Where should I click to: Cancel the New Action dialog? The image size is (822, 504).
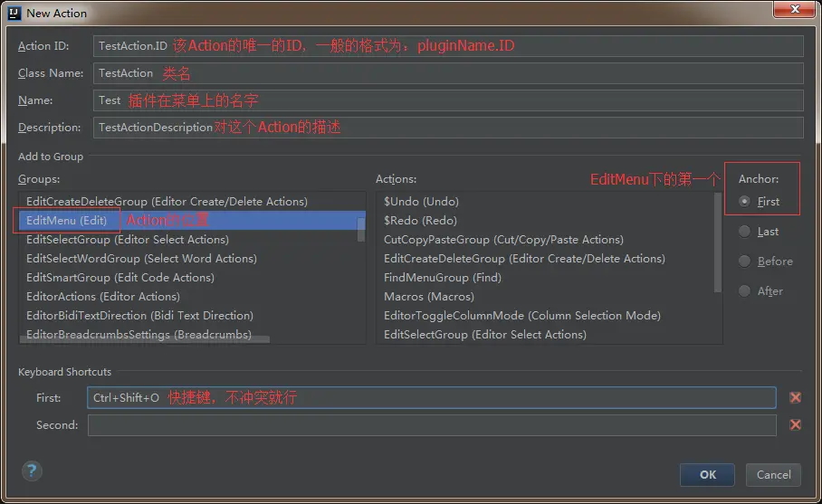(x=773, y=475)
